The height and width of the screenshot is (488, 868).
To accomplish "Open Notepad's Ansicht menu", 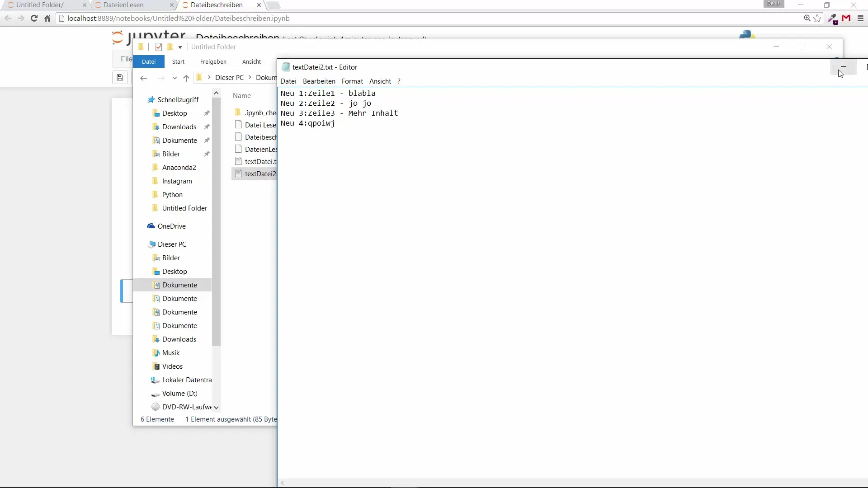I will [380, 81].
